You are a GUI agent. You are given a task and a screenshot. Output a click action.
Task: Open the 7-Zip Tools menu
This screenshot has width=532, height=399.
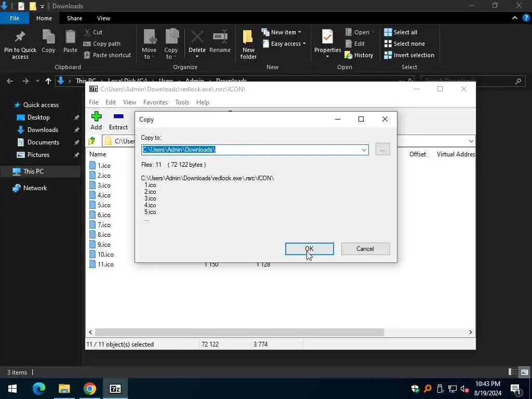coord(182,102)
